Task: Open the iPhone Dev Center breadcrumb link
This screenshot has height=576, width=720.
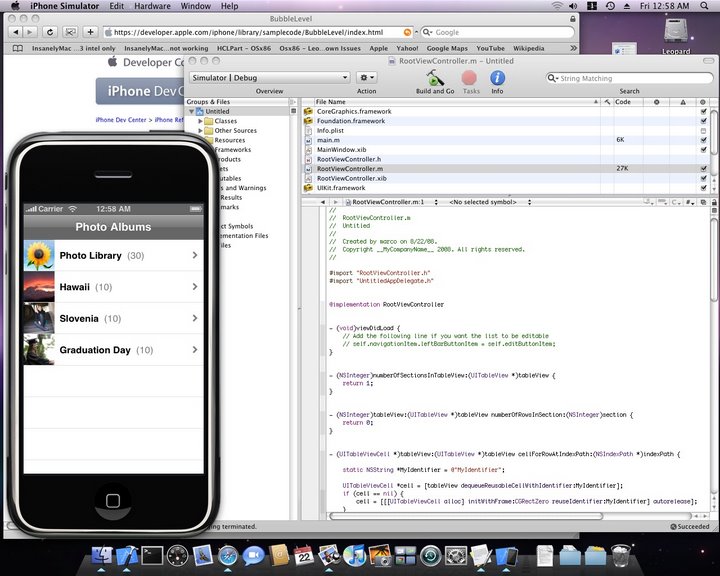Action: click(x=121, y=120)
